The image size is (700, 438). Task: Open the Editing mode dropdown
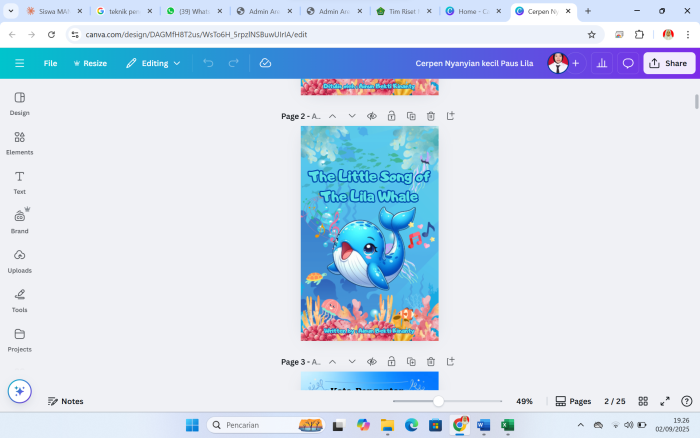click(x=153, y=63)
